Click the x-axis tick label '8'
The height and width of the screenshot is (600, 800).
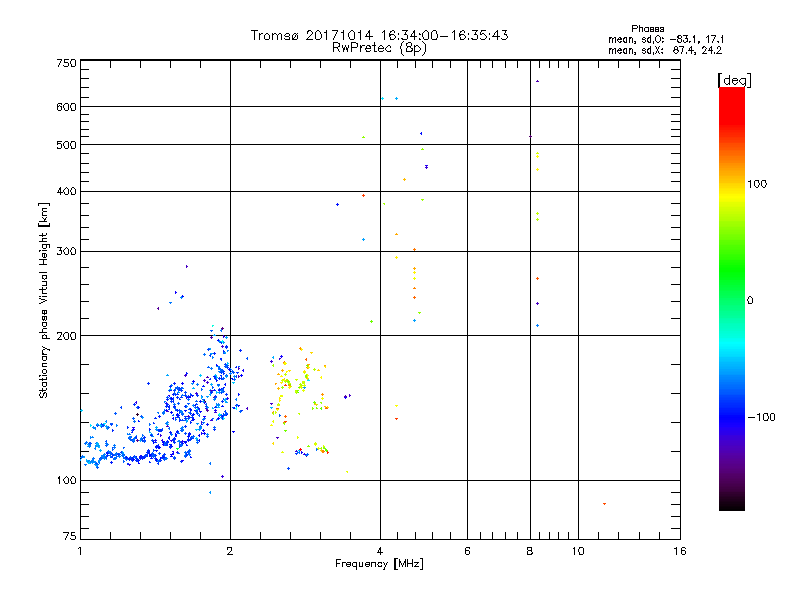(530, 551)
